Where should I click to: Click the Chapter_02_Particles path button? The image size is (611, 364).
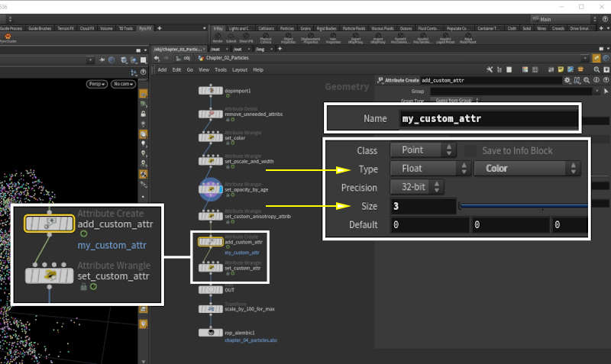click(x=223, y=57)
